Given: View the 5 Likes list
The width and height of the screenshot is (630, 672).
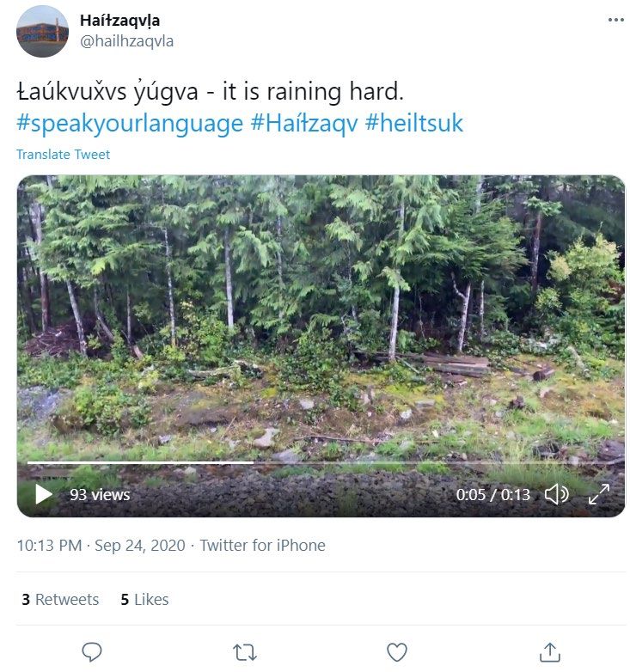Looking at the screenshot, I should coord(144,599).
